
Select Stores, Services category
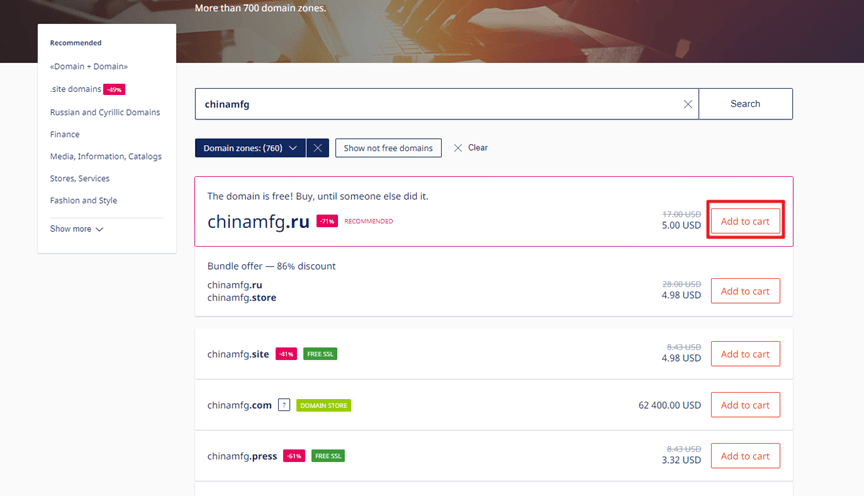pos(79,179)
